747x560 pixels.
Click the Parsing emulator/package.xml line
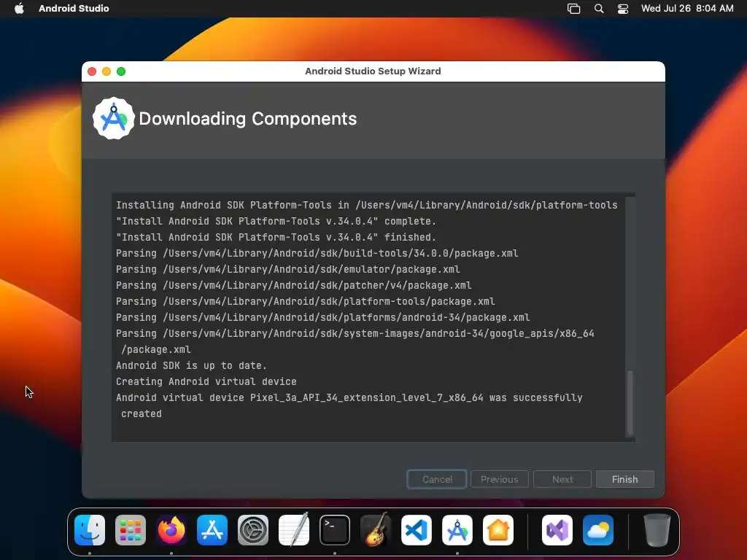pyautogui.click(x=287, y=270)
